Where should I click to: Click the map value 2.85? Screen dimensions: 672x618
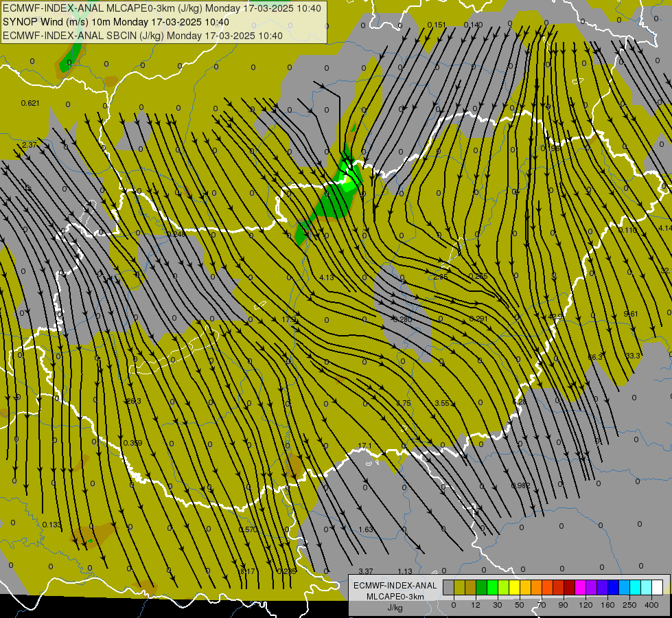point(440,277)
